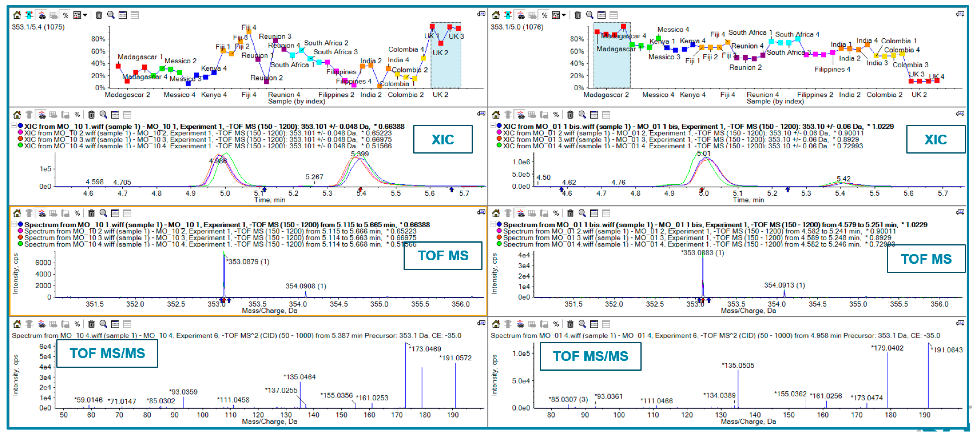Collapse the MO_01 1 bis.wiff spectrum list

493,224
